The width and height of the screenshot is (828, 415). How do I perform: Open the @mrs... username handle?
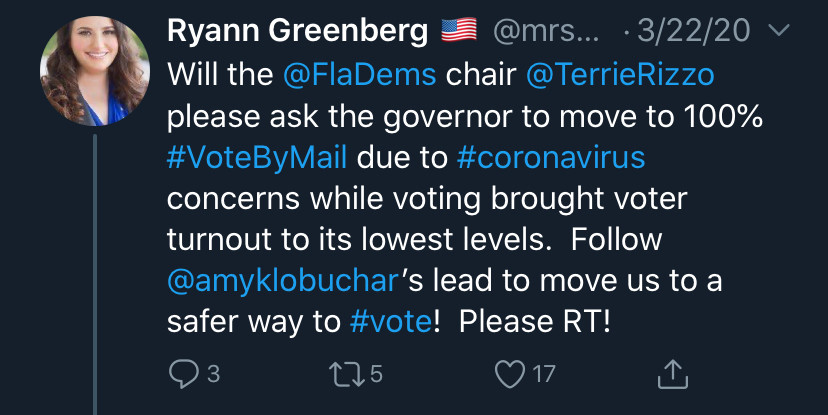546,32
